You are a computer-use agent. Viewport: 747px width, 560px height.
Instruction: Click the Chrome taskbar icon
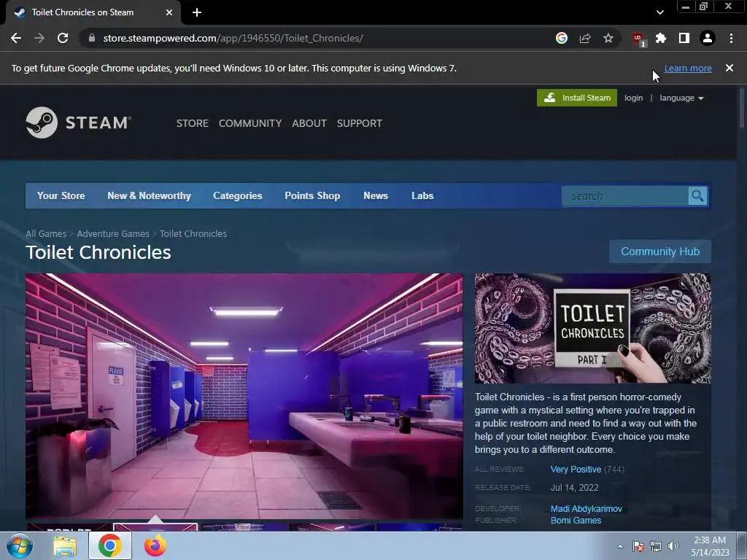pyautogui.click(x=109, y=545)
